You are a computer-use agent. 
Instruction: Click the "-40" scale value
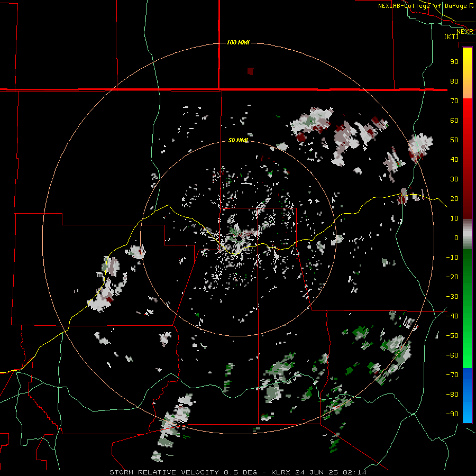tap(452, 316)
